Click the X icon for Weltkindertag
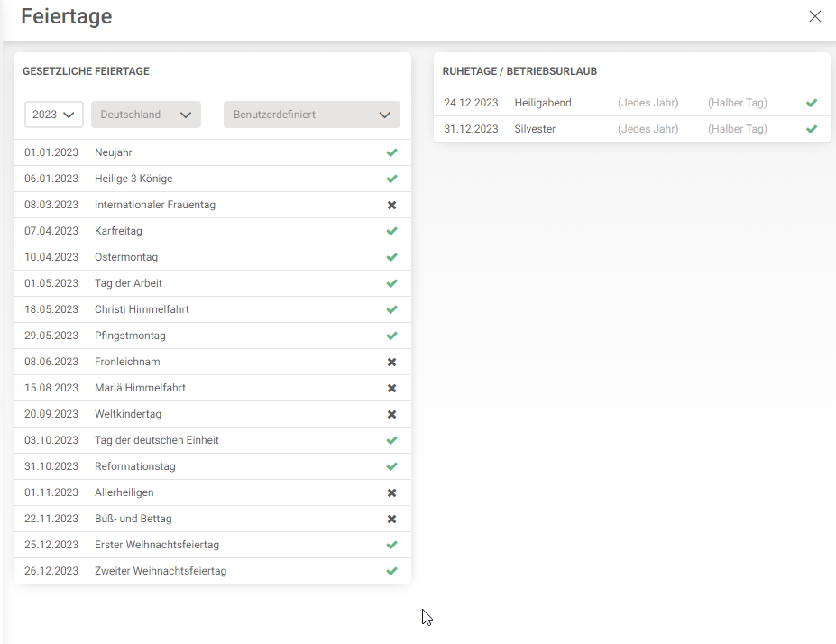This screenshot has width=836, height=644. pos(391,414)
